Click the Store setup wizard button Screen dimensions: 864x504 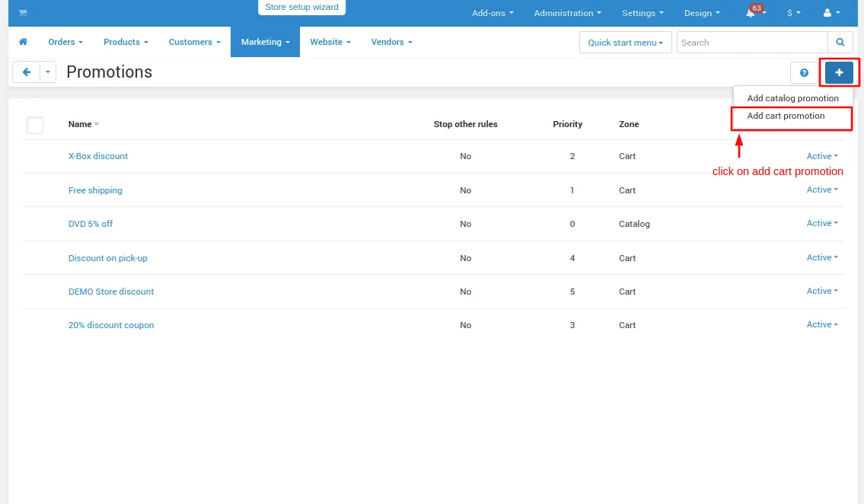(301, 7)
